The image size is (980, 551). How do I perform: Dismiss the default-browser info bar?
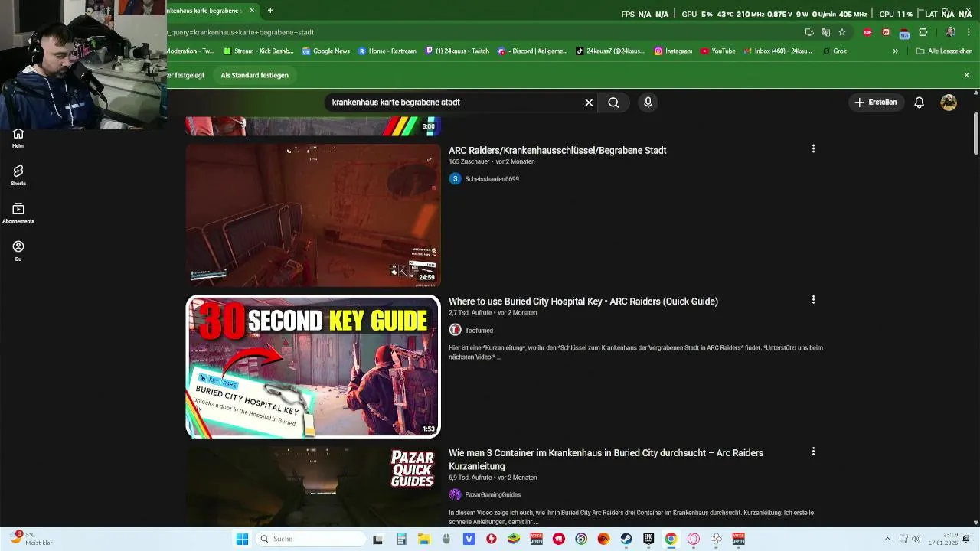(x=966, y=75)
